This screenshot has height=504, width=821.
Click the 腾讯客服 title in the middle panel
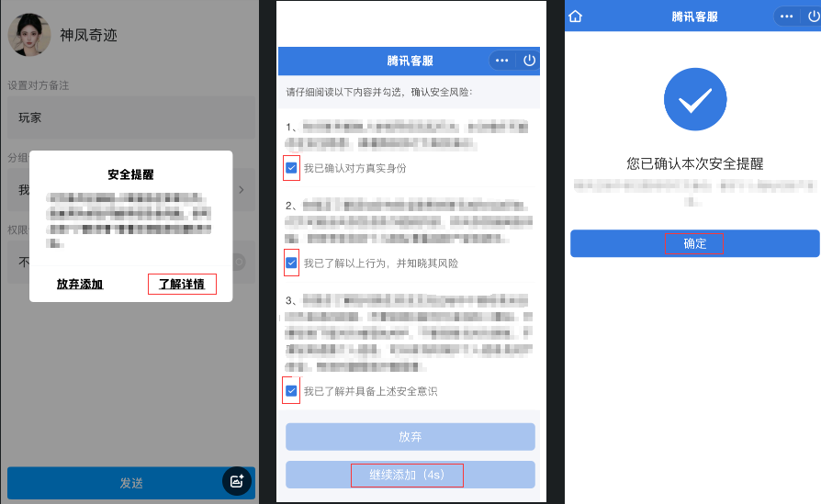(x=410, y=61)
